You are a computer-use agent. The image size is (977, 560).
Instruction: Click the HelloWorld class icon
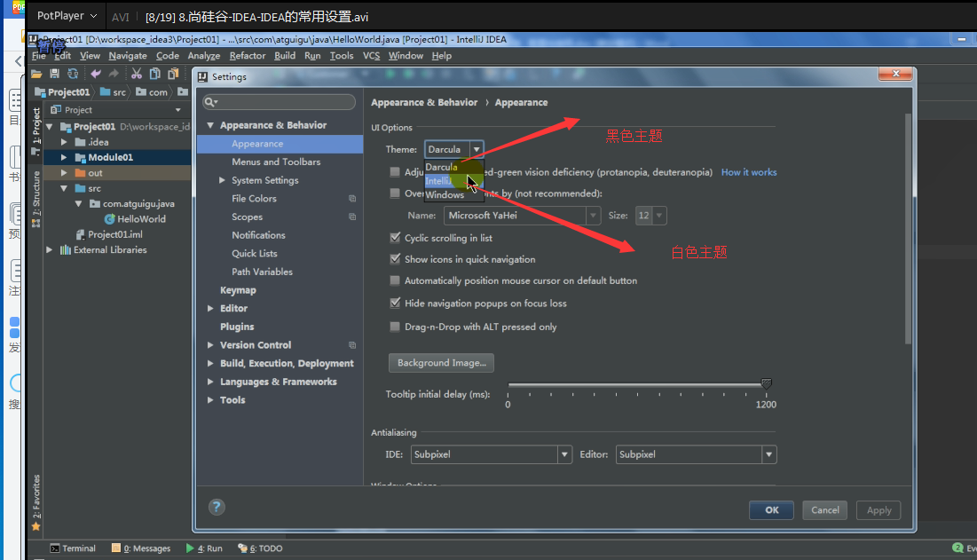[110, 219]
